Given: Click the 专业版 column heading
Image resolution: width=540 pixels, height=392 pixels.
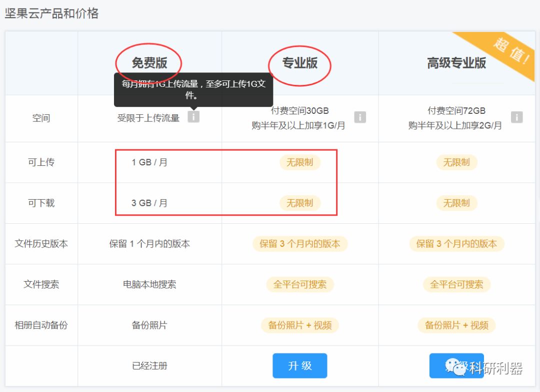Looking at the screenshot, I should (299, 63).
